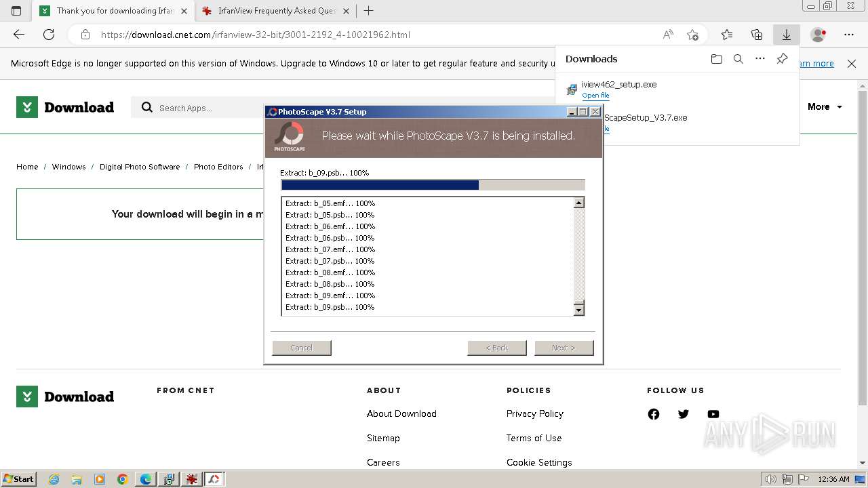
Task: Open About Download footer link
Action: [401, 413]
